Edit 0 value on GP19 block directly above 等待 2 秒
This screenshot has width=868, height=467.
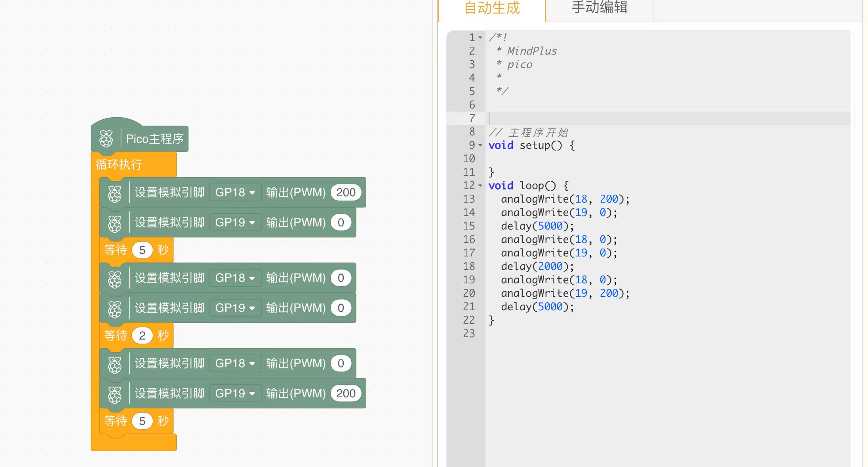341,308
